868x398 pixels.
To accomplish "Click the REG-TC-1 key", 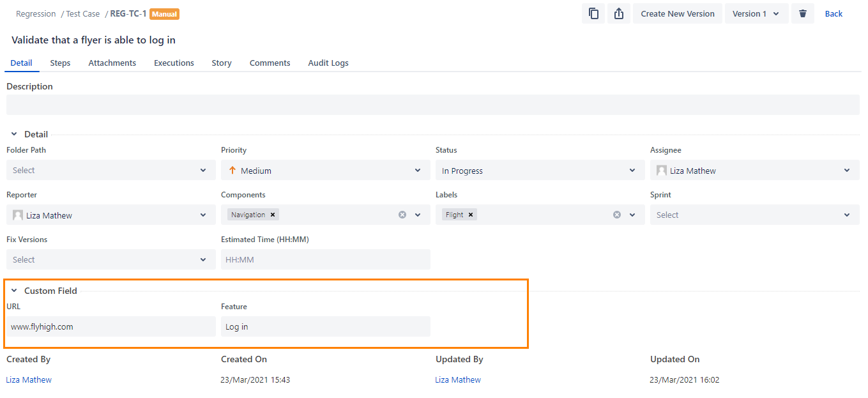I will point(128,13).
